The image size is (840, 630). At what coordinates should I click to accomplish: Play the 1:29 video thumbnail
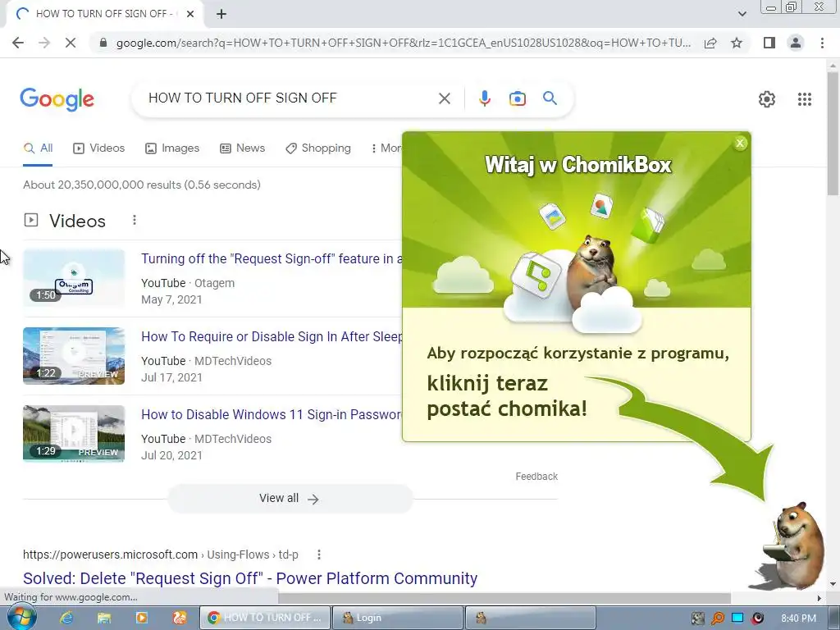point(74,433)
